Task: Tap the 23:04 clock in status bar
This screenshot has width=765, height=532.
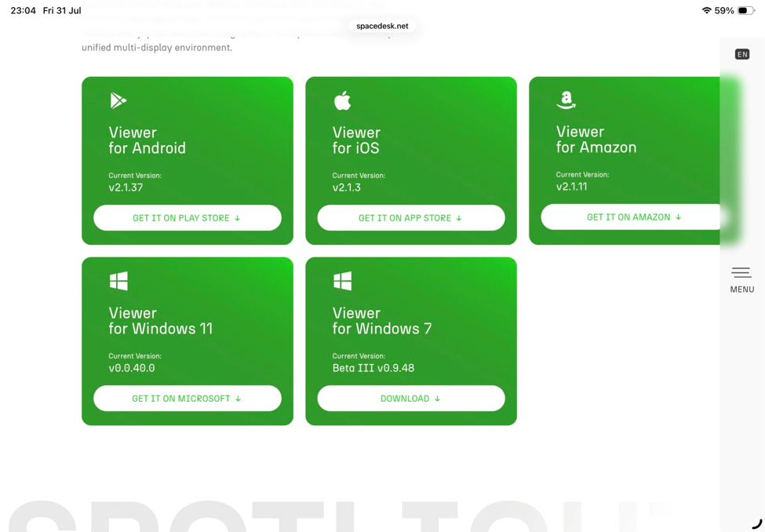Action: click(24, 11)
